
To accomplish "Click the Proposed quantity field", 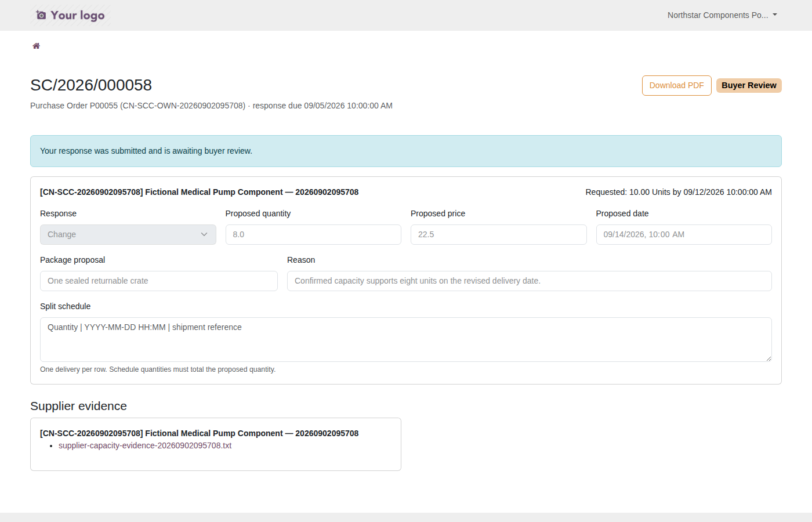I will (x=313, y=234).
